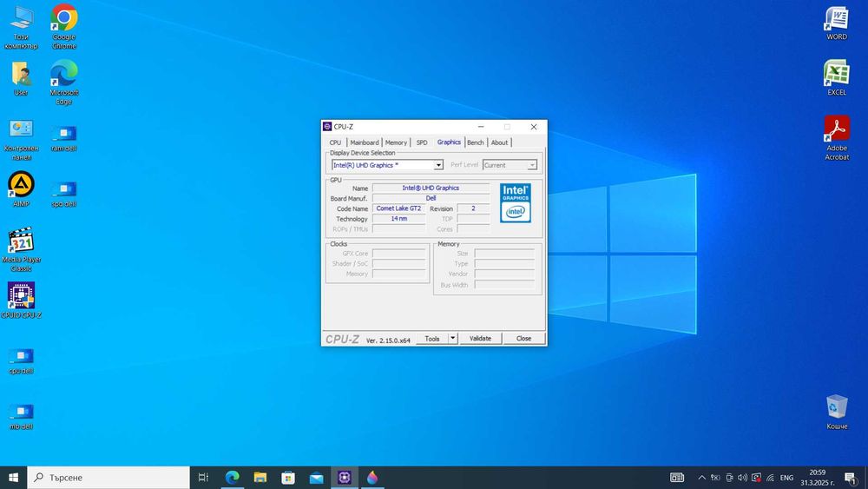This screenshot has width=868, height=489.
Task: Select the Graphics tab
Action: (x=449, y=142)
